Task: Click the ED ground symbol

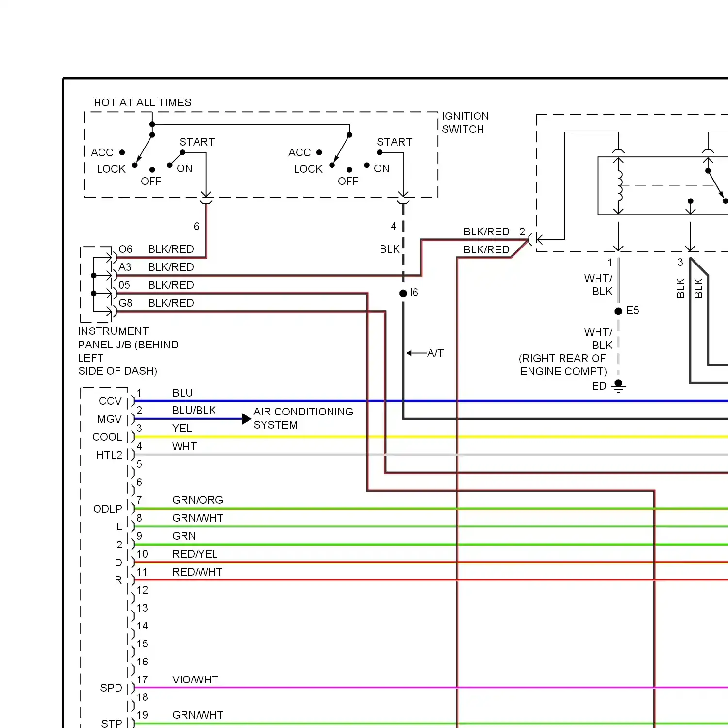Action: coord(618,386)
